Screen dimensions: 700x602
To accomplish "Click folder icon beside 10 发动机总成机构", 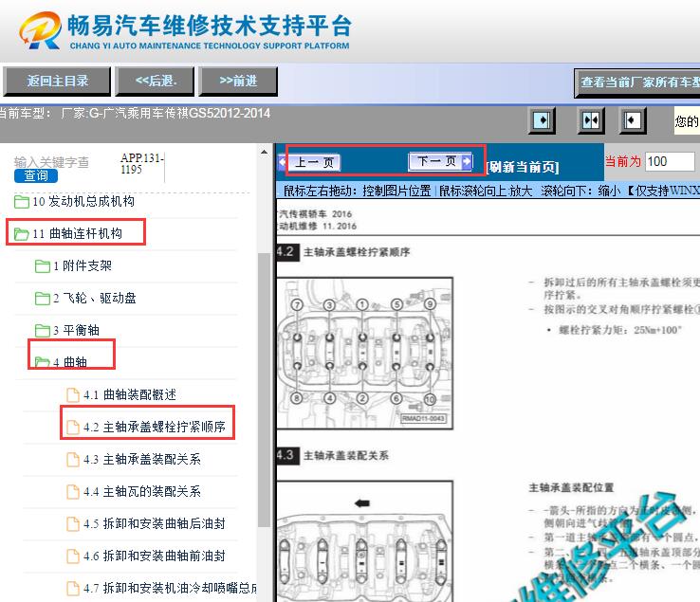I will pos(22,202).
